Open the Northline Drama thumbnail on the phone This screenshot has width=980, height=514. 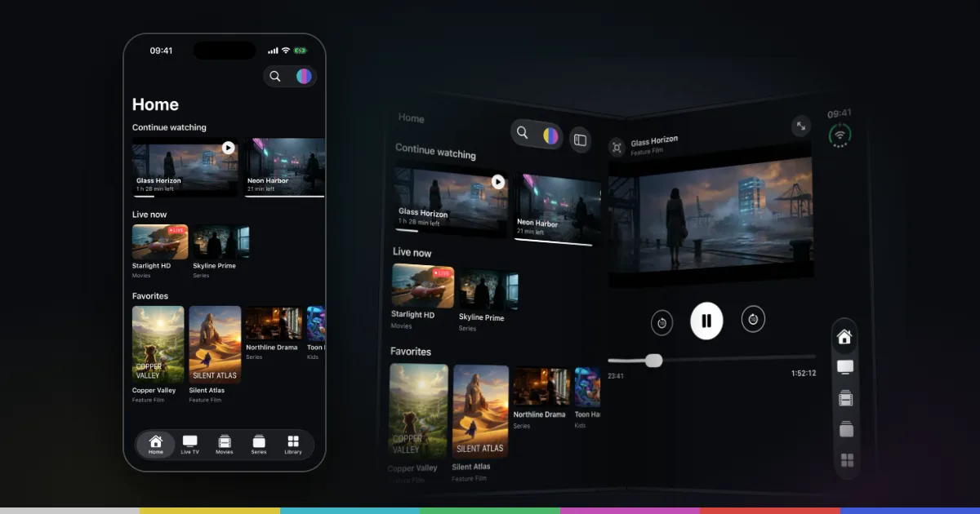pos(274,323)
